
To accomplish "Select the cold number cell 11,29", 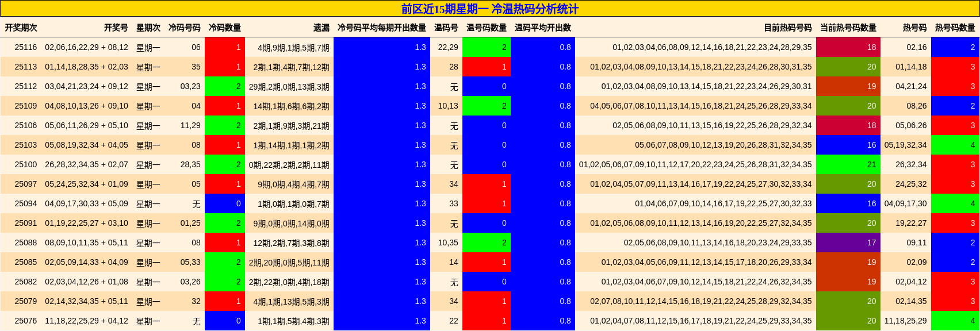I will tap(190, 125).
